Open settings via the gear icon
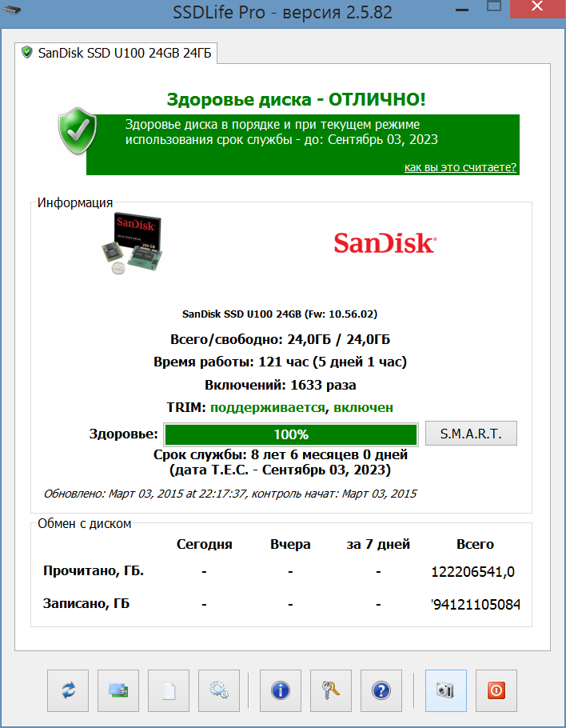 click(219, 690)
